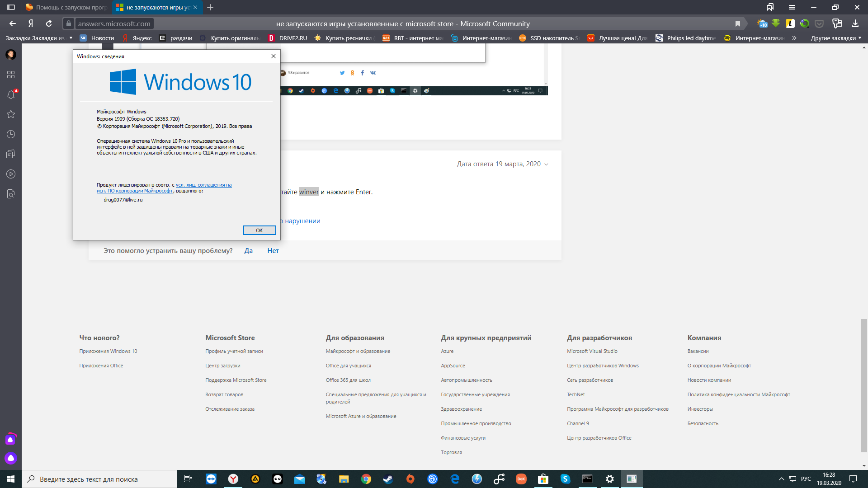The width and height of the screenshot is (868, 488).
Task: Expand the 'Дата ответа 19 марта, 2020' chevron
Action: (546, 164)
